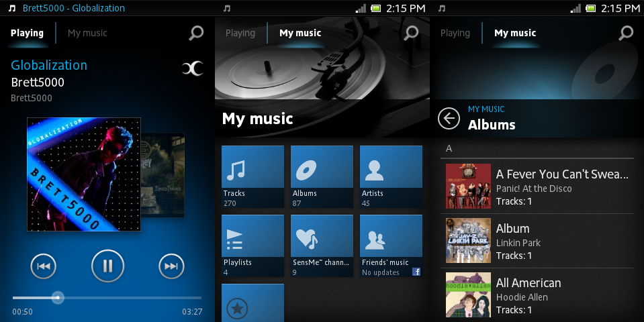This screenshot has width=644, height=322.
Task: Open the Playlists tile
Action: tap(252, 246)
